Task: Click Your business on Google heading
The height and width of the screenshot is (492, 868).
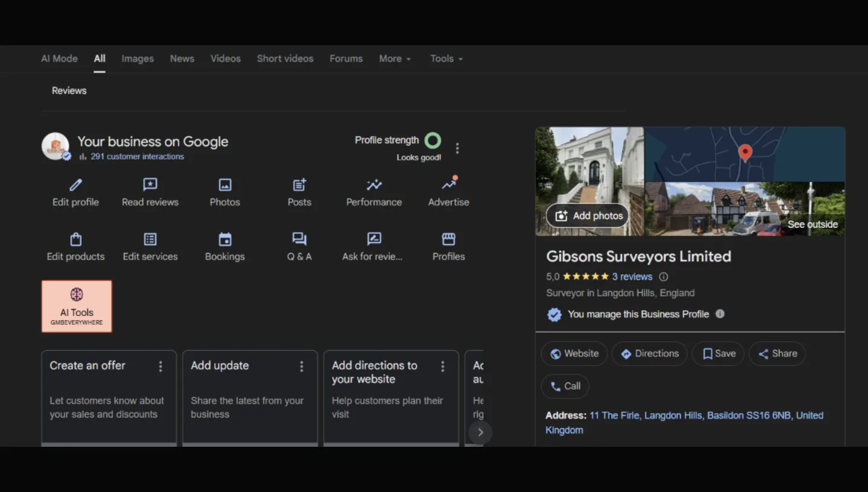Action: click(x=153, y=142)
